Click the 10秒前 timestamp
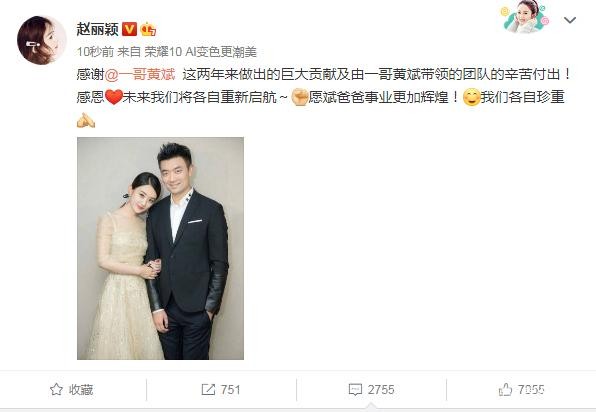This screenshot has height=412, width=596. [x=95, y=52]
